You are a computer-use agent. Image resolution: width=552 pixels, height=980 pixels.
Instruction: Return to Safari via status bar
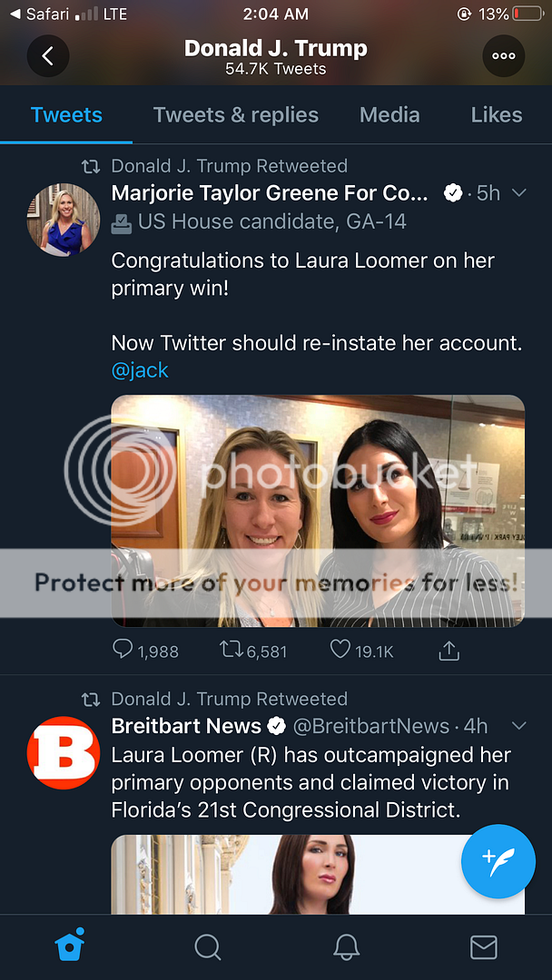tap(41, 14)
